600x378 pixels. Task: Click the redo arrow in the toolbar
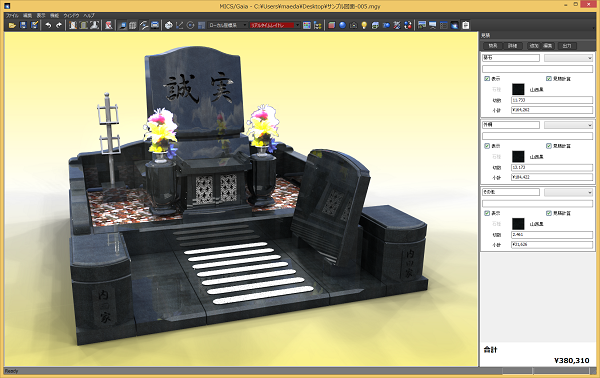pos(59,25)
